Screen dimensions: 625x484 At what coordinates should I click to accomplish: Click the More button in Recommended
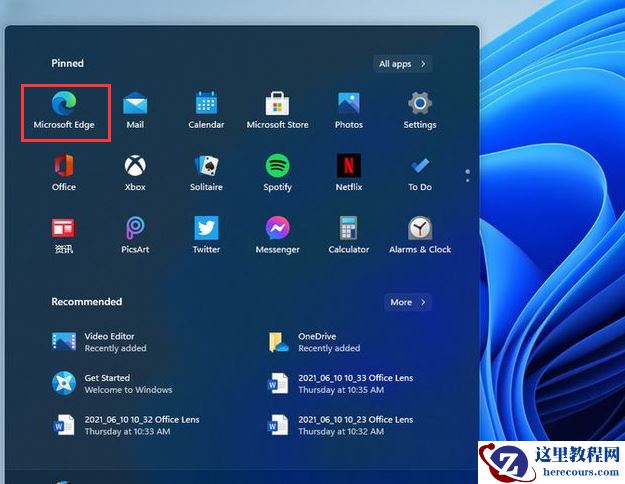coord(408,302)
